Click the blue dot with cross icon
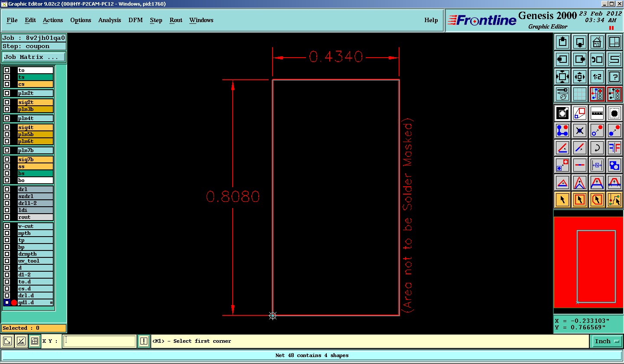This screenshot has width=624, height=364. 580,130
